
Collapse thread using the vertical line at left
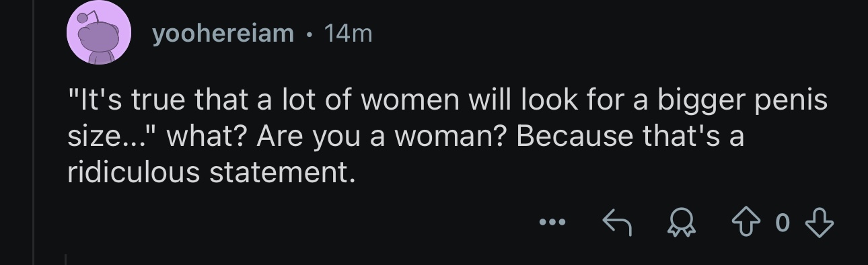click(x=34, y=132)
